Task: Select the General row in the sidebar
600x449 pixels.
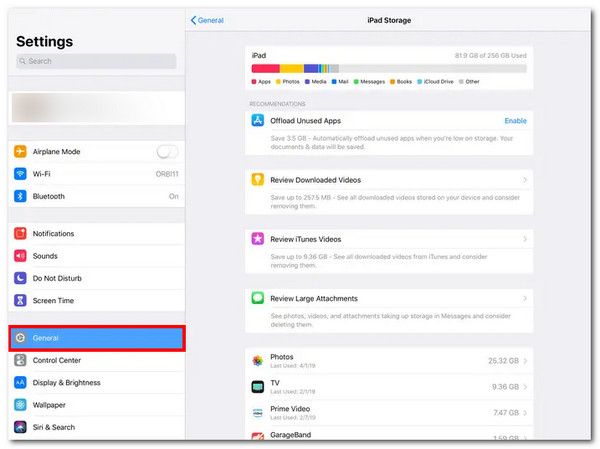Action: [97, 338]
